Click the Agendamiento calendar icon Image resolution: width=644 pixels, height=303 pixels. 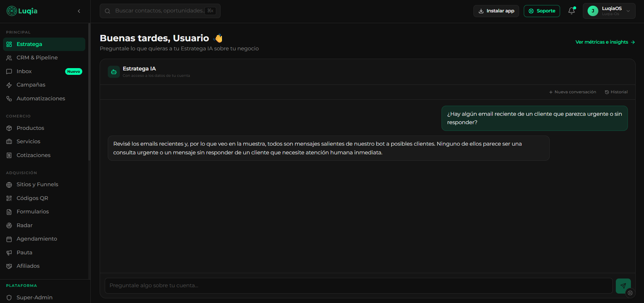9,239
